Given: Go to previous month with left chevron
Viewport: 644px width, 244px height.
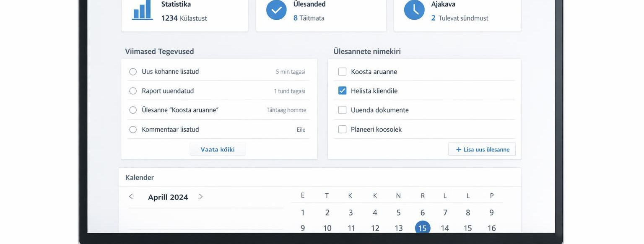Looking at the screenshot, I should coord(131,197).
